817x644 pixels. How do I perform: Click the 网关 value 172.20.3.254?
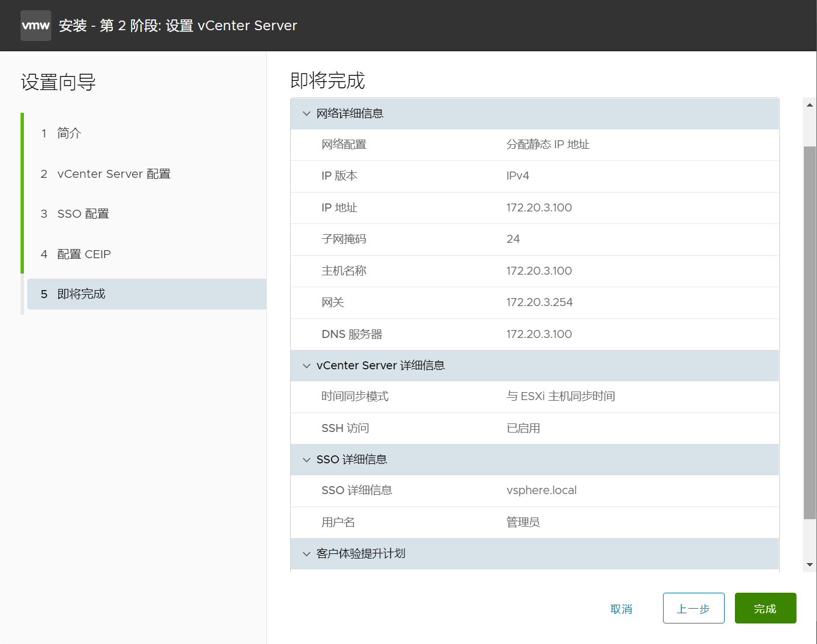pyautogui.click(x=539, y=302)
